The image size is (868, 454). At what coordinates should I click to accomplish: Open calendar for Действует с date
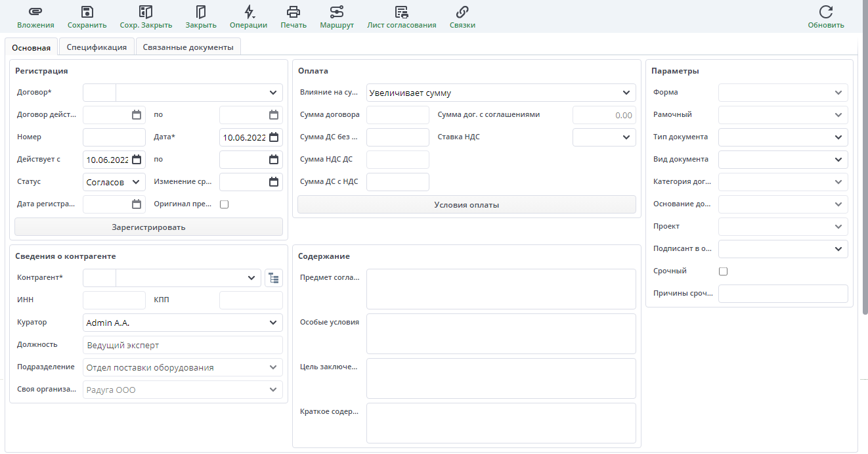(137, 160)
